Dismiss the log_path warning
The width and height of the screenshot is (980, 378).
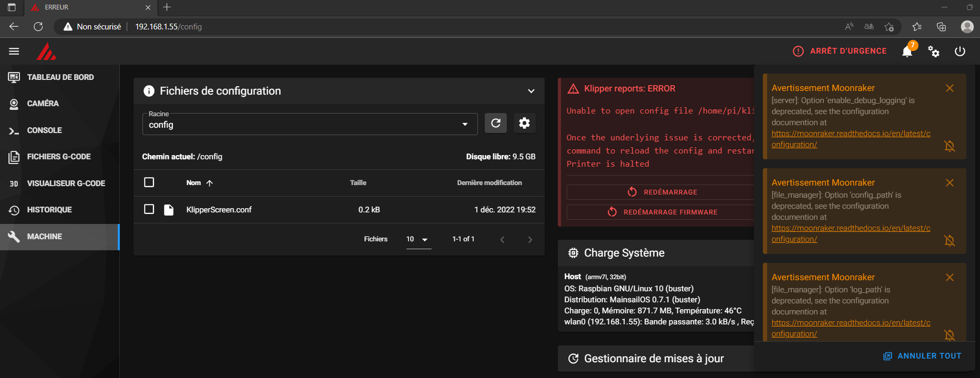pyautogui.click(x=950, y=278)
